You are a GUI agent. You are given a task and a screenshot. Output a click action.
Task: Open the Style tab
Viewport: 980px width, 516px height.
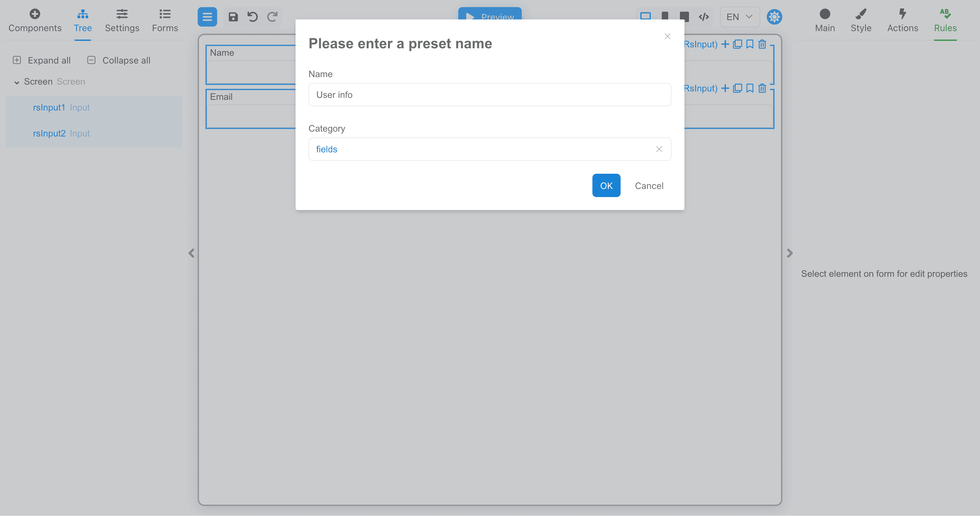coord(860,20)
